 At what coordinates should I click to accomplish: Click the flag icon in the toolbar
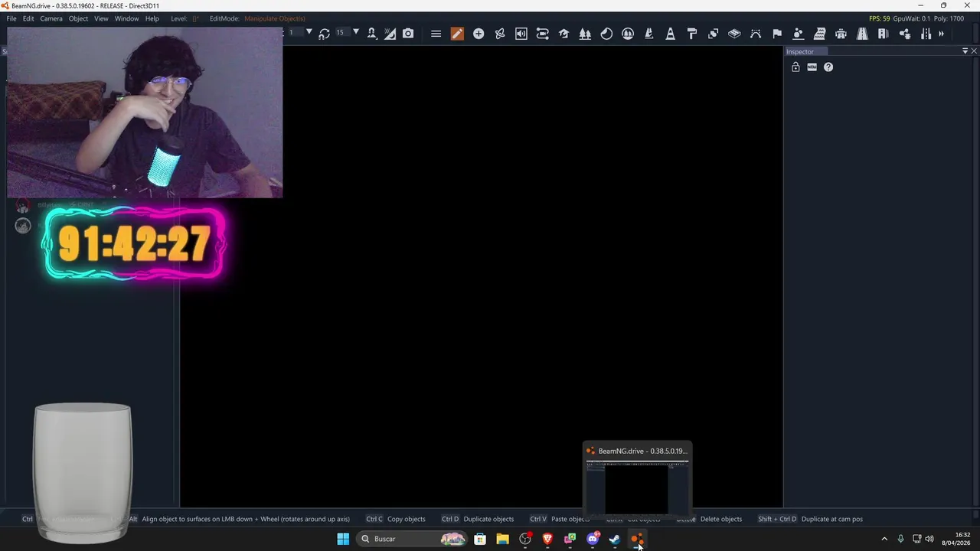pyautogui.click(x=777, y=34)
